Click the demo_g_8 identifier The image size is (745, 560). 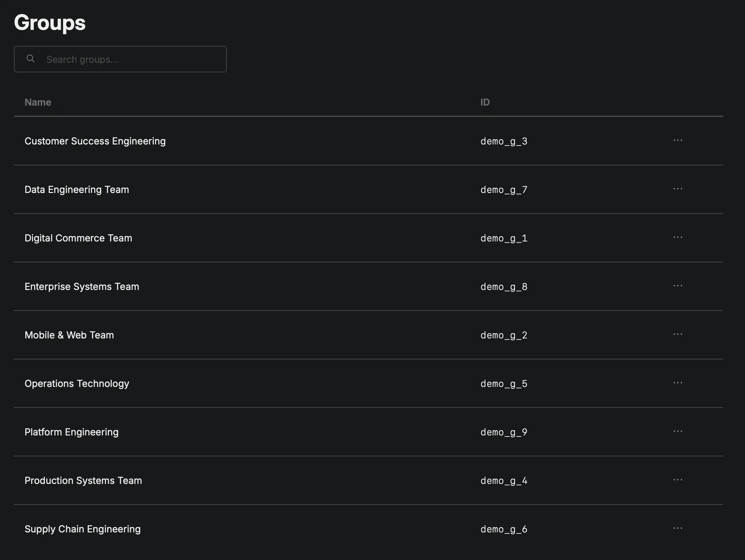point(504,287)
